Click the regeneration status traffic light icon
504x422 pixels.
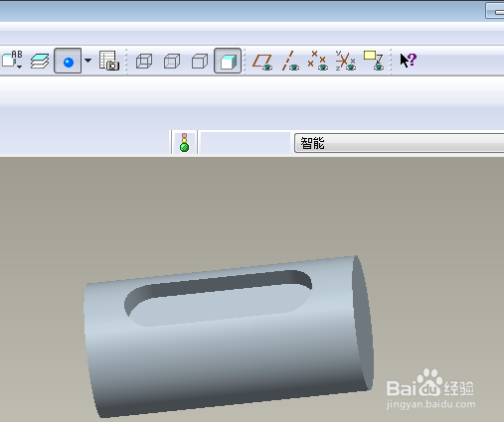(x=184, y=143)
